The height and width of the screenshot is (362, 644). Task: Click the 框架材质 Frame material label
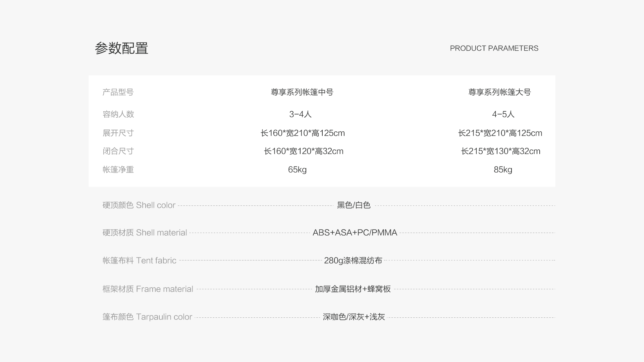(148, 289)
